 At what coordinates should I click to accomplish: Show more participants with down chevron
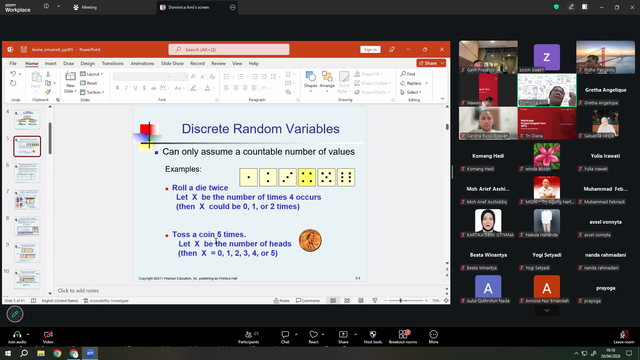point(547,310)
